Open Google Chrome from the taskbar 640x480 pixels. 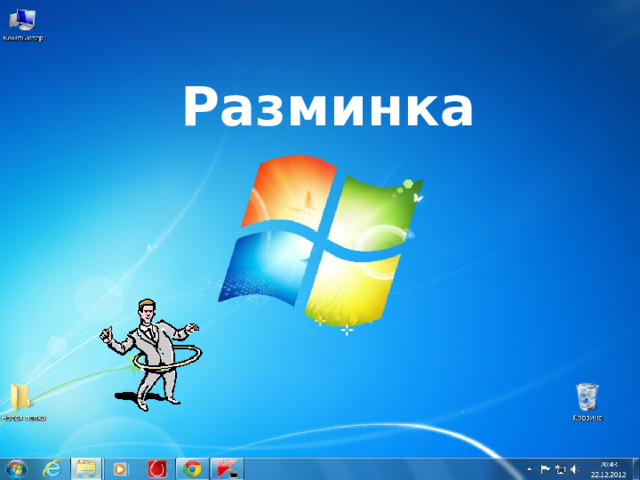tap(192, 469)
